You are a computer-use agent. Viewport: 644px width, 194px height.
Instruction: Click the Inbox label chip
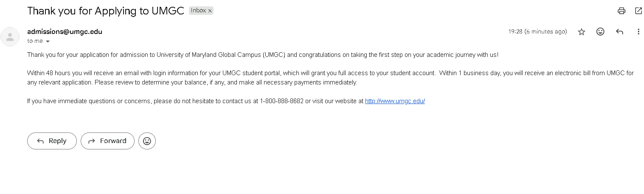198,11
